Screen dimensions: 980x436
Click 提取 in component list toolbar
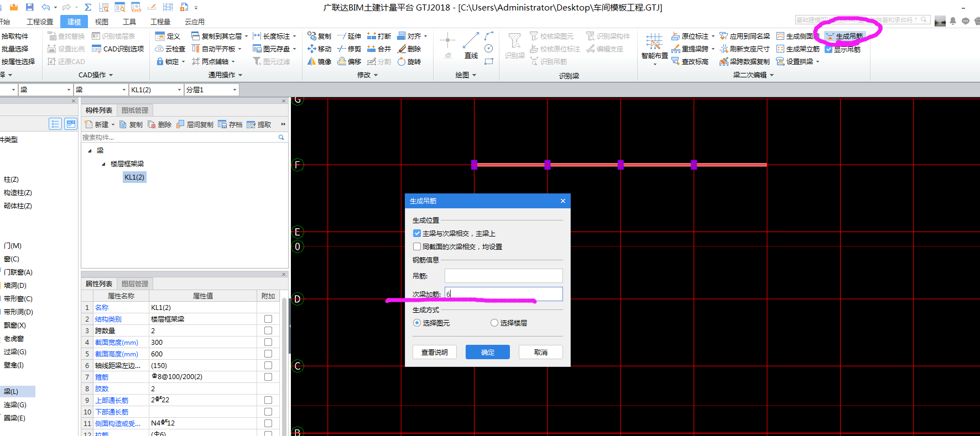[259, 124]
